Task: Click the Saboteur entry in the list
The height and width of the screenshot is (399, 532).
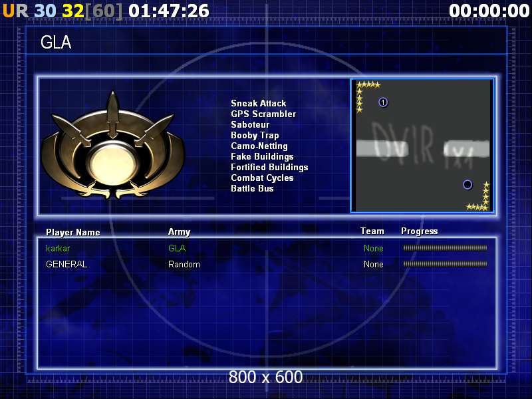Action: (250, 124)
